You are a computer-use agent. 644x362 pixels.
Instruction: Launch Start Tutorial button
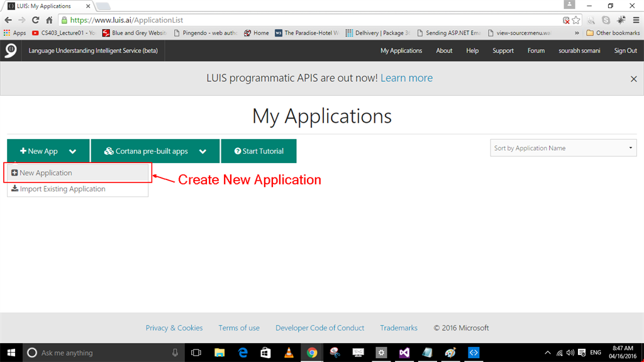(258, 151)
